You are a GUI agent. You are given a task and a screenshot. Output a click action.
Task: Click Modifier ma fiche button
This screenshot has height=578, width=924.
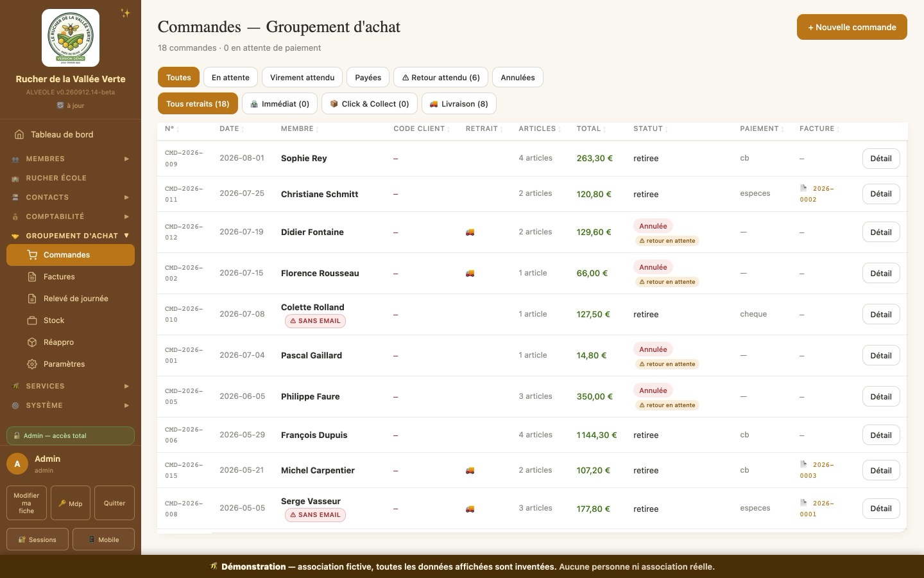(x=26, y=503)
